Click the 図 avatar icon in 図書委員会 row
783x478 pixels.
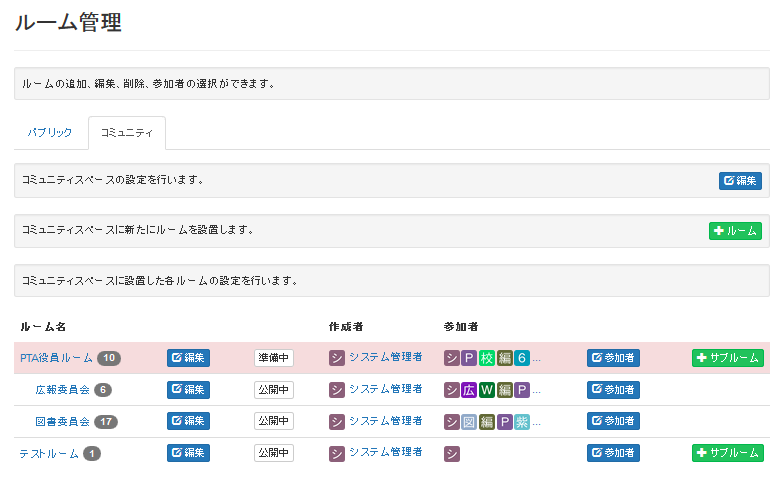469,422
